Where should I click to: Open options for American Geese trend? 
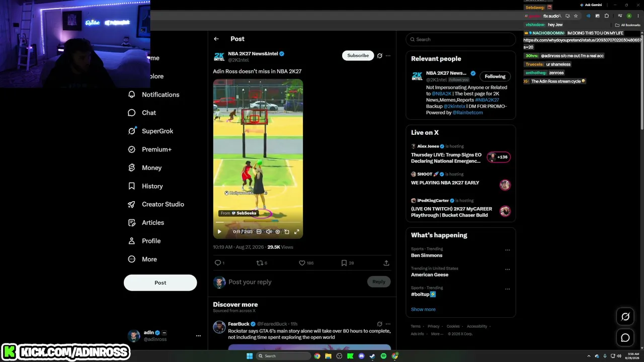pyautogui.click(x=507, y=269)
